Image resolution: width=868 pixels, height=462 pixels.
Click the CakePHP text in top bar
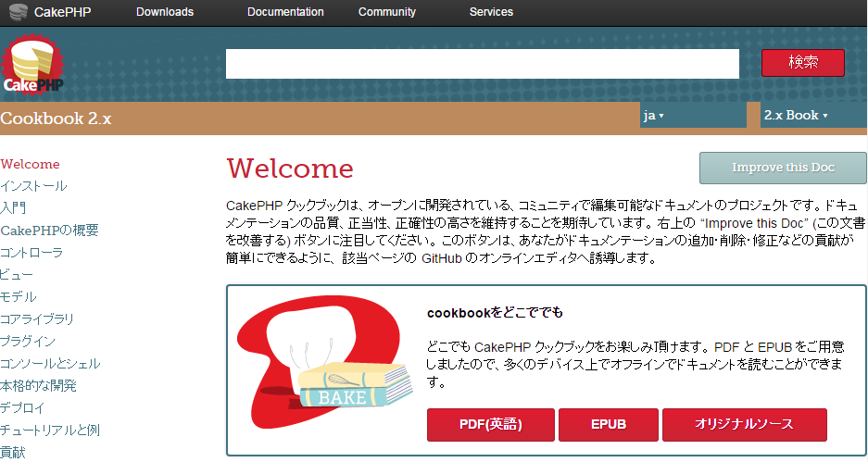(63, 12)
